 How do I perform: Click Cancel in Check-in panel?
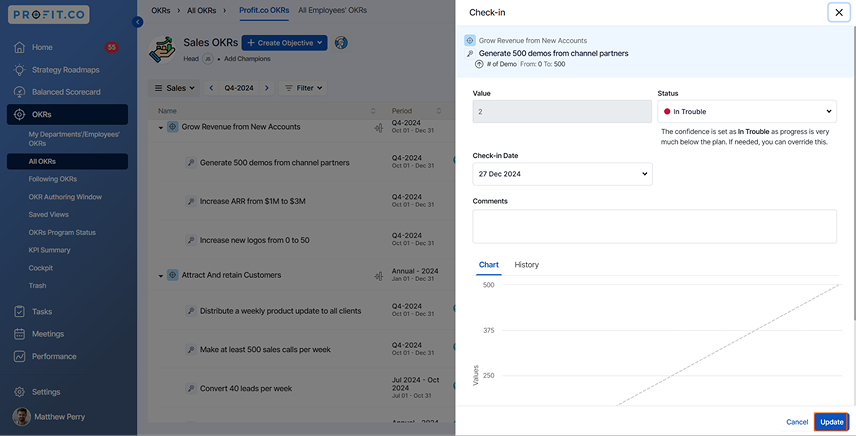[x=796, y=422]
